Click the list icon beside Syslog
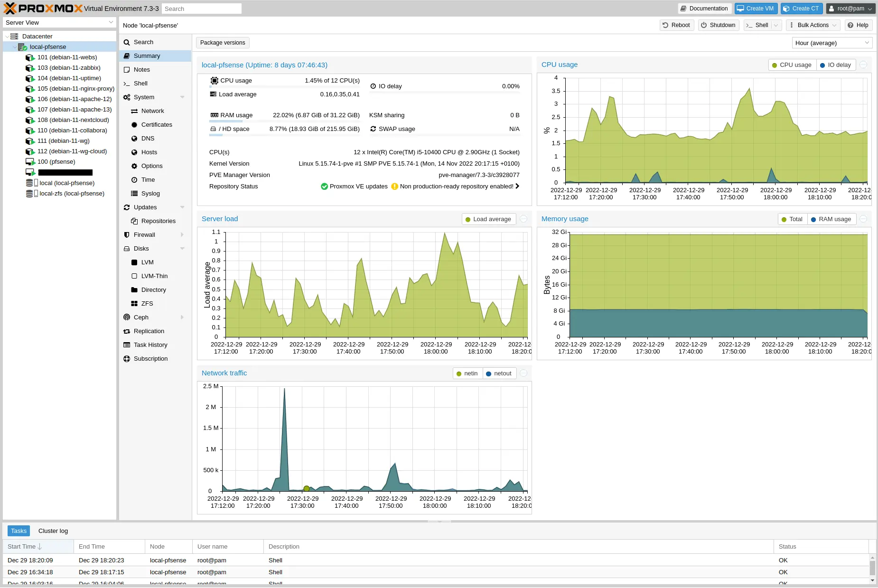878x588 pixels. tap(134, 194)
